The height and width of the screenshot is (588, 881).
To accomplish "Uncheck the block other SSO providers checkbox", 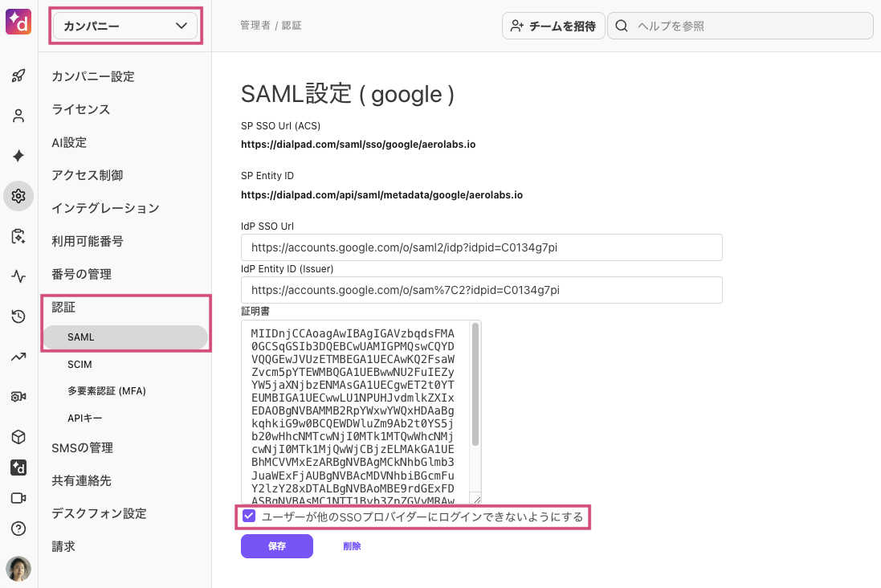I will coord(249,517).
